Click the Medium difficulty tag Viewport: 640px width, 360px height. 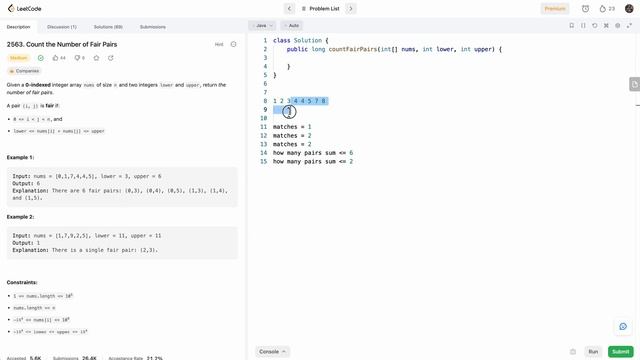18,58
